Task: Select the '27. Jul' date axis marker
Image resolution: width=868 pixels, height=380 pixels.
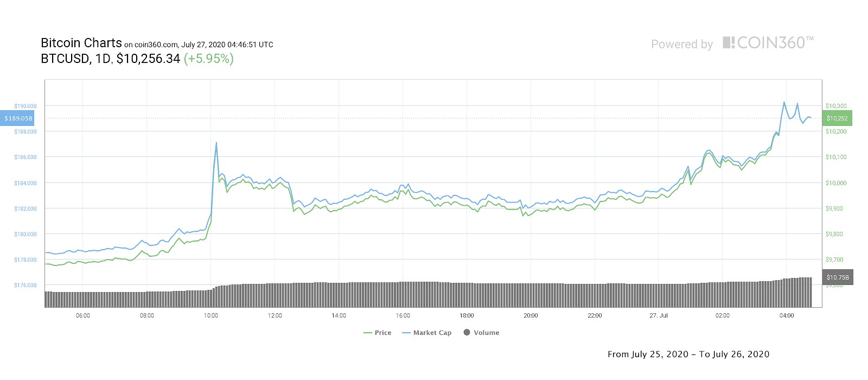Action: tap(659, 315)
